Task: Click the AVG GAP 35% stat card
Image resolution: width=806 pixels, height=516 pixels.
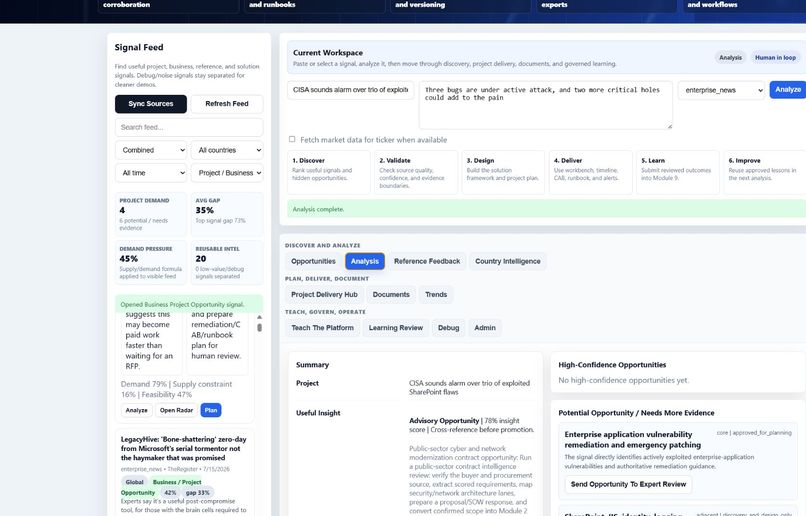Action: pyautogui.click(x=227, y=214)
